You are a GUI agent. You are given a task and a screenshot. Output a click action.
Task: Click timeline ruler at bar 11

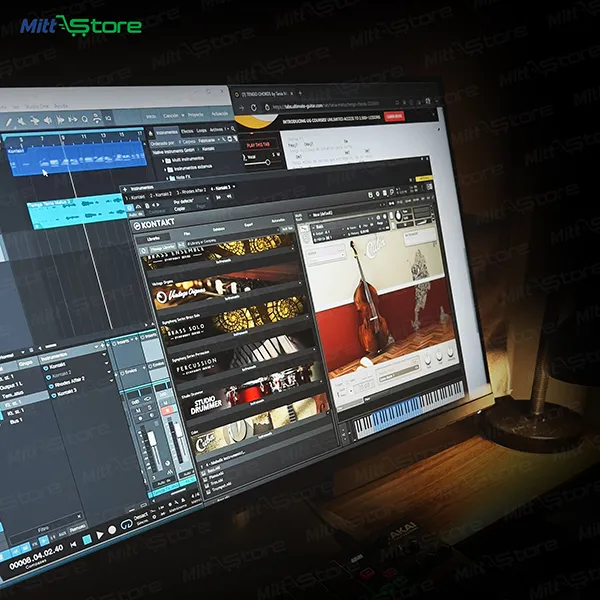[84, 137]
